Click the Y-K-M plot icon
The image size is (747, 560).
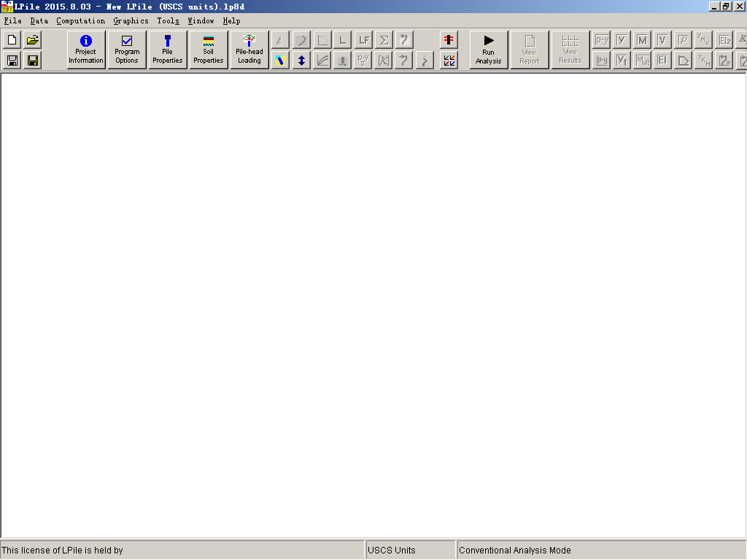pos(704,61)
